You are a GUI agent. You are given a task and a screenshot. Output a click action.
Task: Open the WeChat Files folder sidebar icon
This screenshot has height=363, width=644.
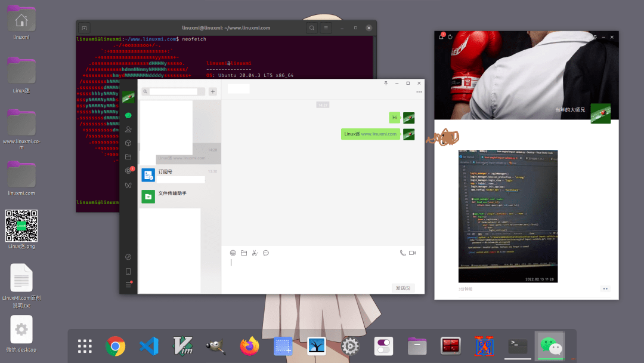pos(128,156)
